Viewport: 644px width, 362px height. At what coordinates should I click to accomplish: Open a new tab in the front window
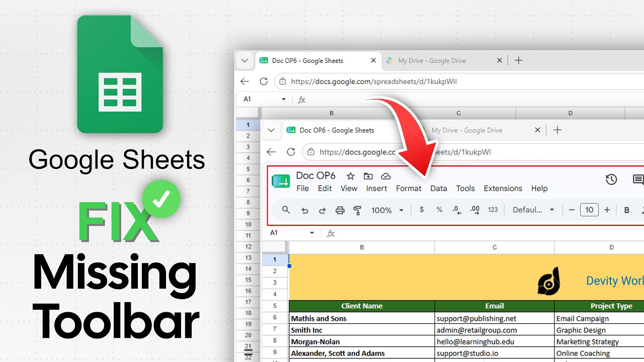coord(557,130)
